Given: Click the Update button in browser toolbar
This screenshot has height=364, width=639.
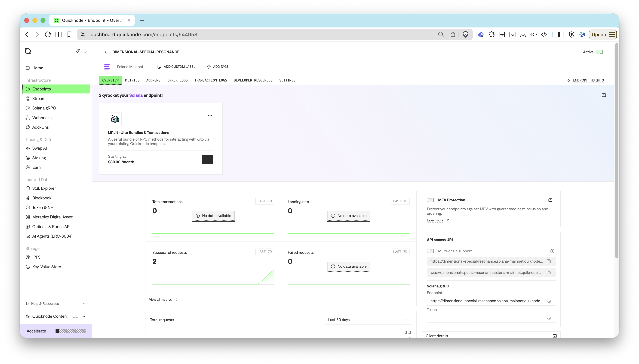Looking at the screenshot, I should pyautogui.click(x=603, y=34).
